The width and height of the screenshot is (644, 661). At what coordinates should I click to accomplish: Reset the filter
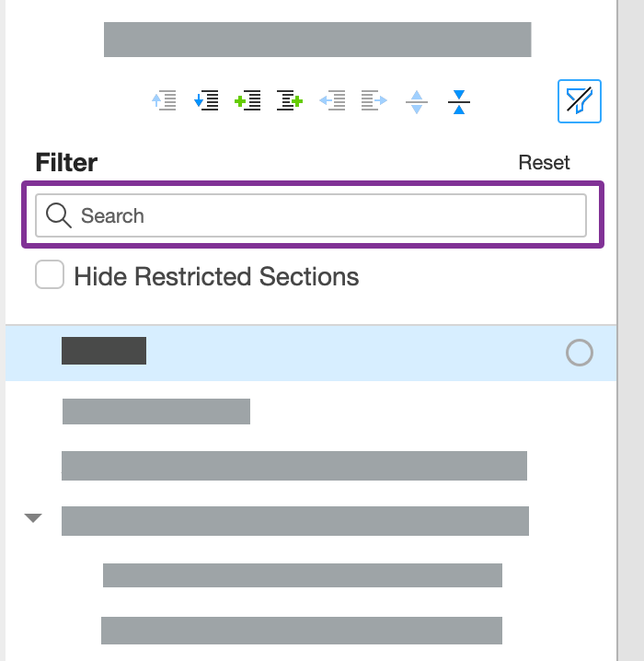[544, 163]
